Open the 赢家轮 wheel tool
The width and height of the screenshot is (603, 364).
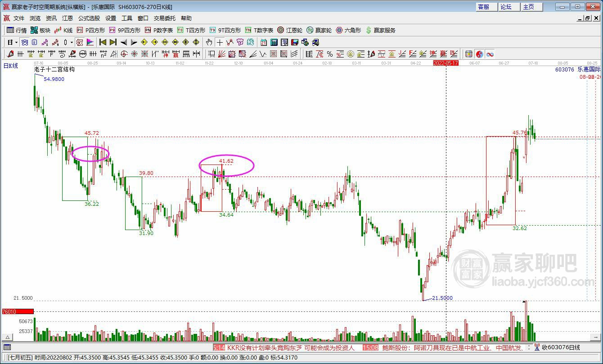[319, 30]
